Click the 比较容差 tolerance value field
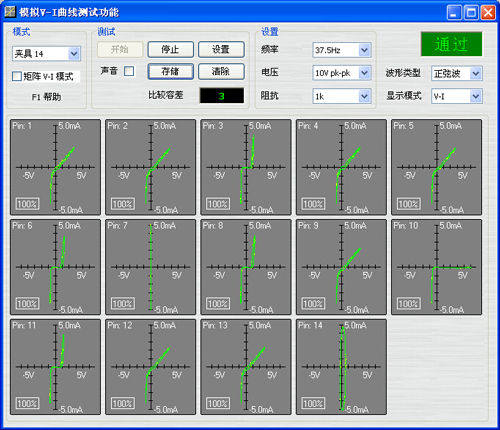This screenshot has width=500, height=430. [222, 96]
